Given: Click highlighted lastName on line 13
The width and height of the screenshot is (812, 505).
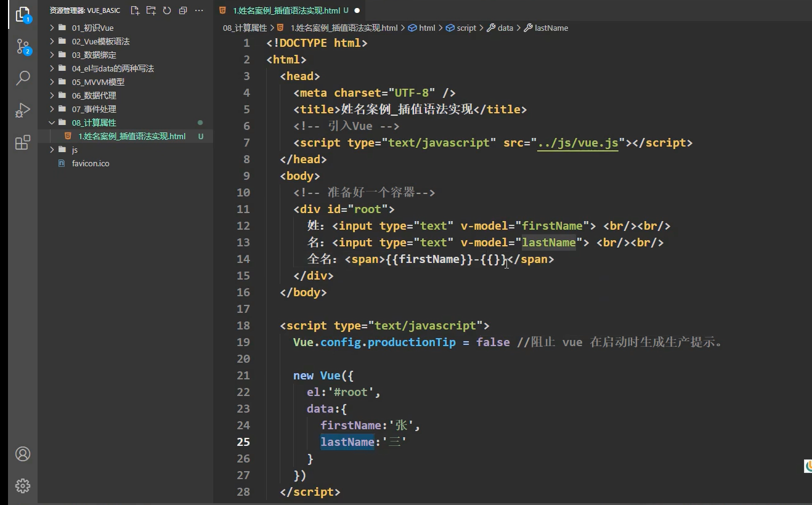Looking at the screenshot, I should pos(548,243).
